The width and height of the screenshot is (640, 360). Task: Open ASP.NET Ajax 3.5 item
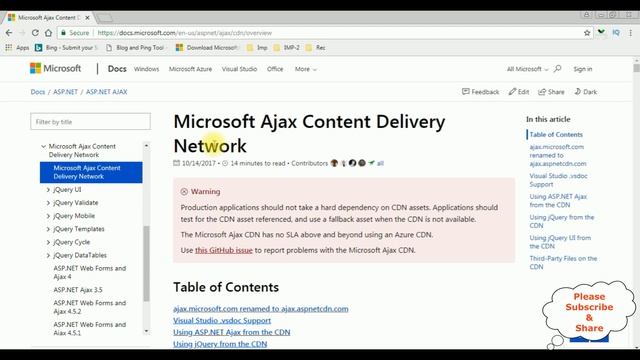(78, 290)
